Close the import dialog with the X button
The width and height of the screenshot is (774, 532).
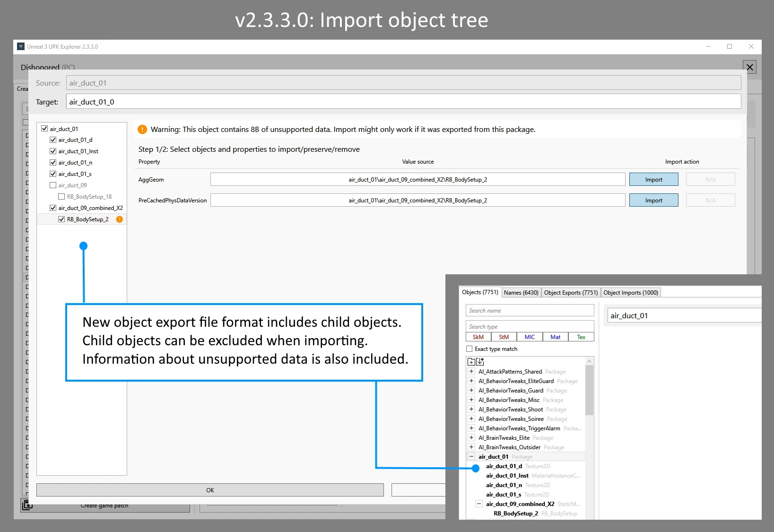749,67
